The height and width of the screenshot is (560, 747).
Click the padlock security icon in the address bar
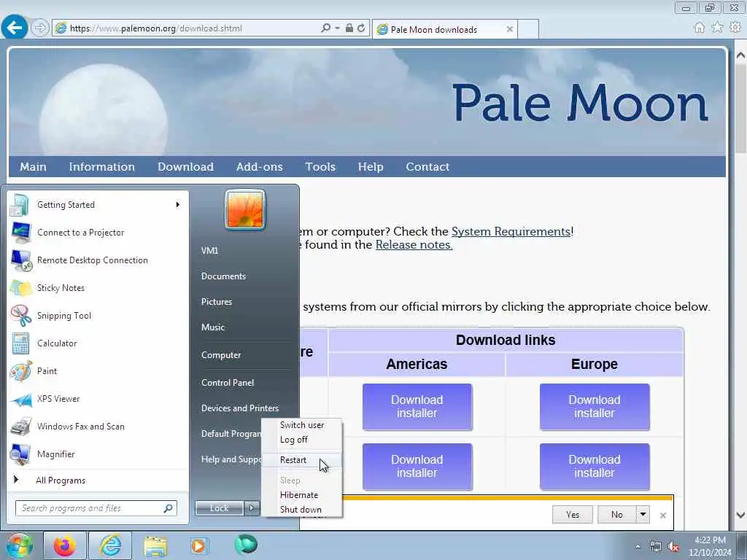coord(349,28)
